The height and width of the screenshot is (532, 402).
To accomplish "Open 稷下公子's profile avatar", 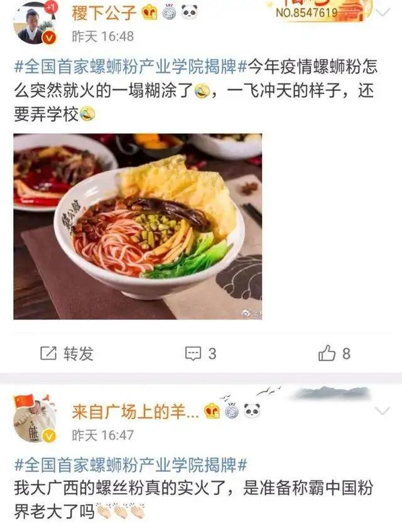I will coord(34,23).
